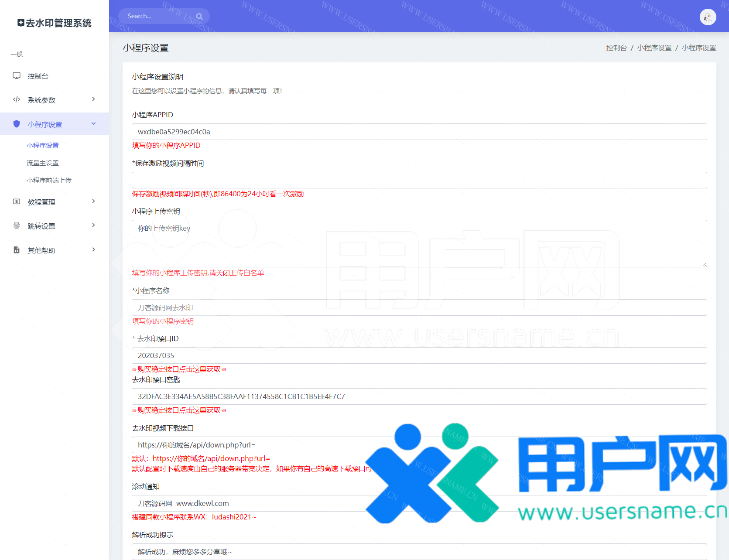
Task: Focus the 小程序APPID input field
Action: coord(419,132)
